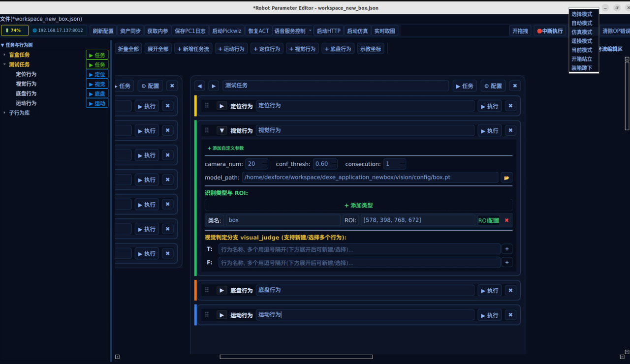The height and width of the screenshot is (364, 630).
Task: Collapse the 视觉行为 row arrow
Action: coord(221,130)
